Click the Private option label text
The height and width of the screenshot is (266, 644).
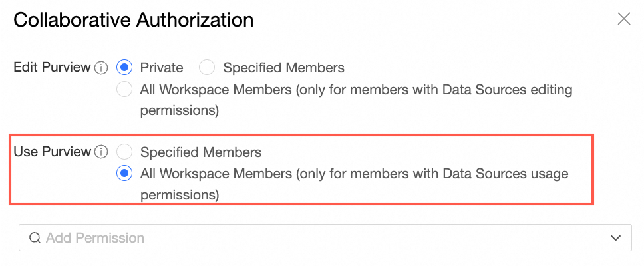[162, 68]
